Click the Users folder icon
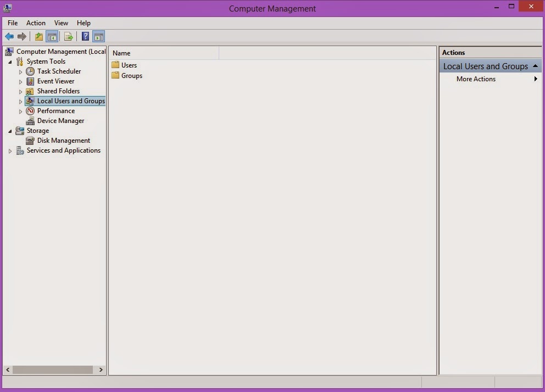Image resolution: width=545 pixels, height=392 pixels. (x=115, y=65)
